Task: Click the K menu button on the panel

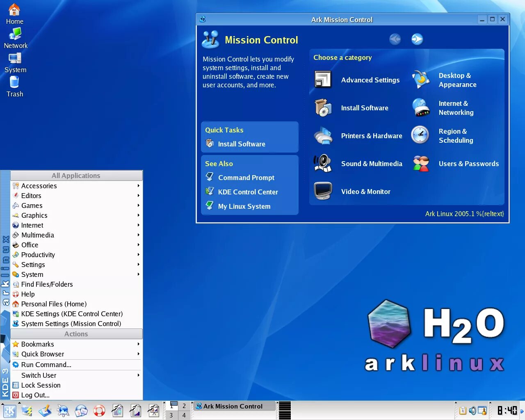Action: (x=9, y=411)
